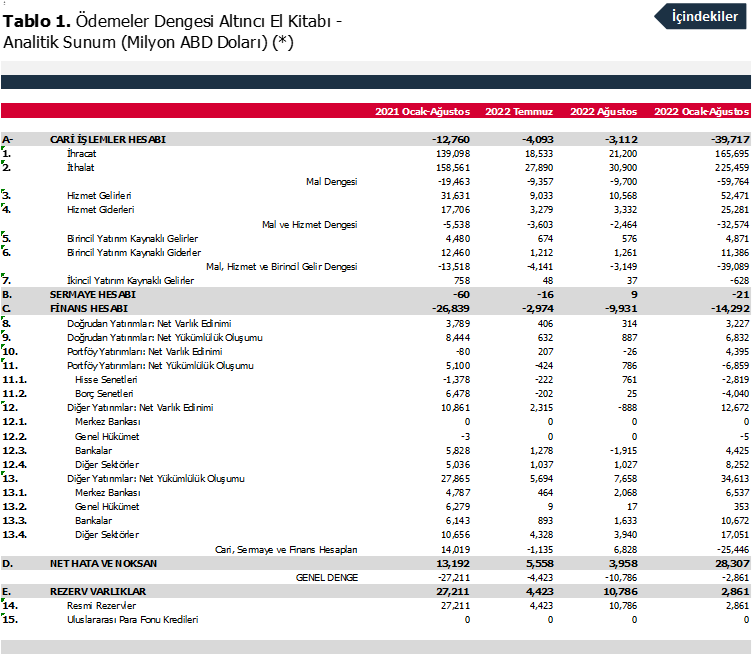The width and height of the screenshot is (752, 656).
Task: Click Uluslararası Para Fonu Kredileri label
Action: coord(132,619)
